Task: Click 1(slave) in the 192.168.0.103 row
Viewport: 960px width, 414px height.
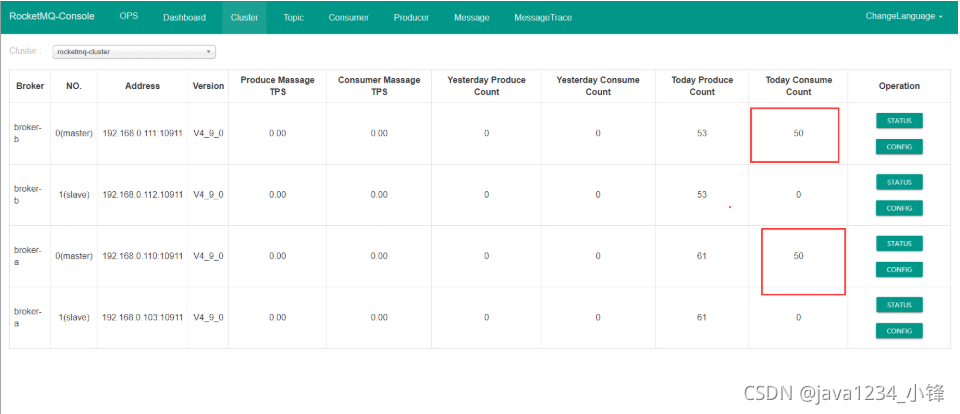Action: [x=73, y=317]
